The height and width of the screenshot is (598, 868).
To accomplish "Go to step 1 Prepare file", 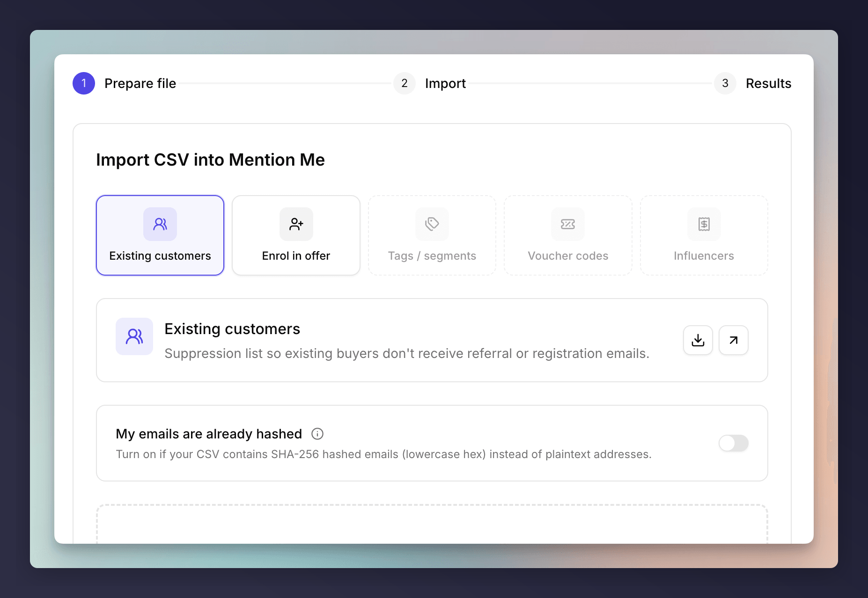I will point(125,83).
